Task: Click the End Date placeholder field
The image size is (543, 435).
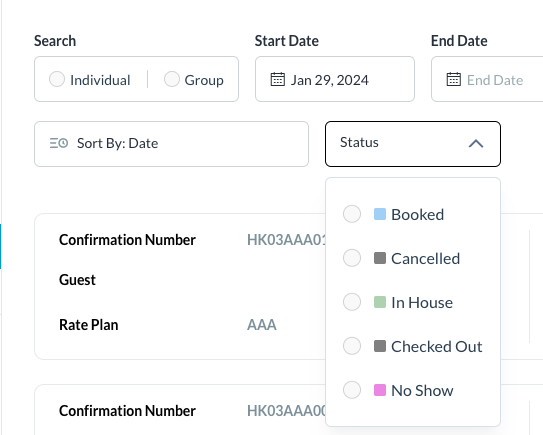Action: (487, 79)
